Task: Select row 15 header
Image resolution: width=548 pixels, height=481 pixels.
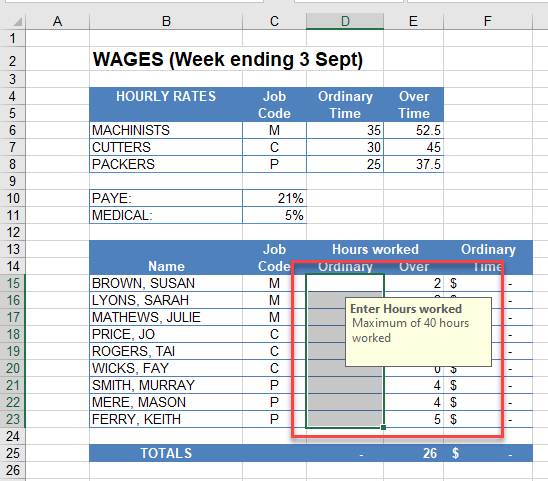Action: (13, 283)
